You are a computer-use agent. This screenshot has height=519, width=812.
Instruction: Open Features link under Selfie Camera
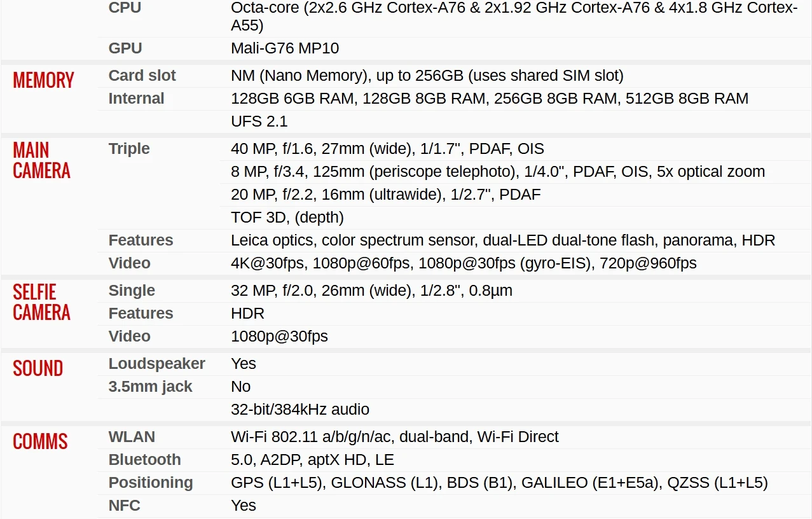tap(141, 314)
